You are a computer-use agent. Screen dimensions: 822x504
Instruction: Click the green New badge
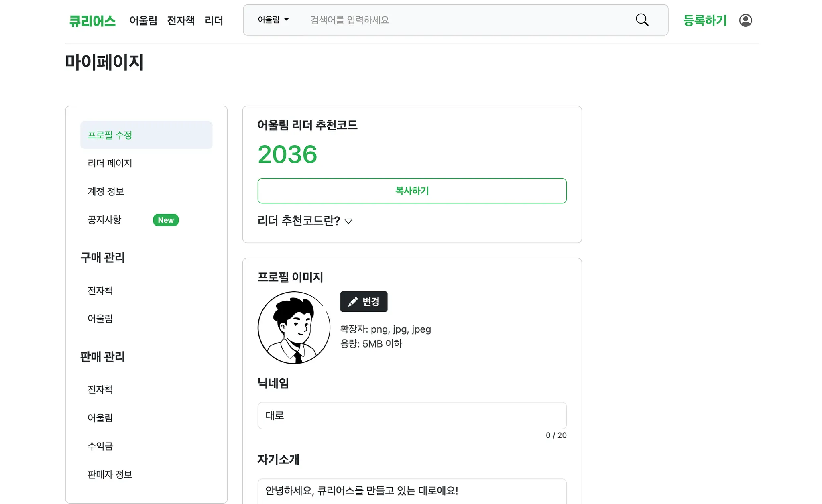coord(166,220)
